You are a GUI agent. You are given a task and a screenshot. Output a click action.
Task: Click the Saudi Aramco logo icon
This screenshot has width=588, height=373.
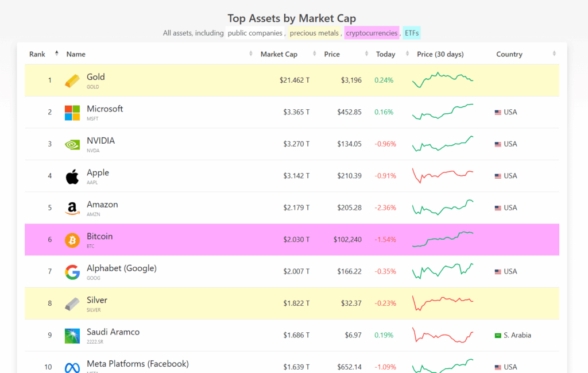pos(72,336)
